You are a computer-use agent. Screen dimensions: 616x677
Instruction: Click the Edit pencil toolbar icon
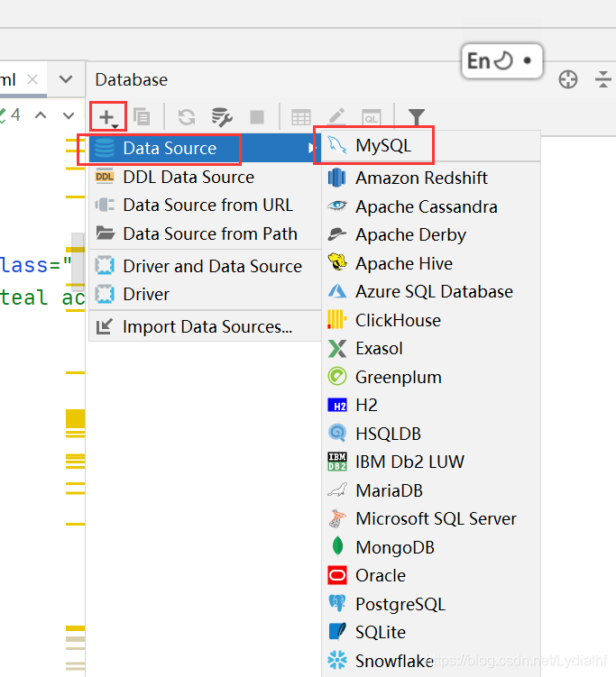336,116
